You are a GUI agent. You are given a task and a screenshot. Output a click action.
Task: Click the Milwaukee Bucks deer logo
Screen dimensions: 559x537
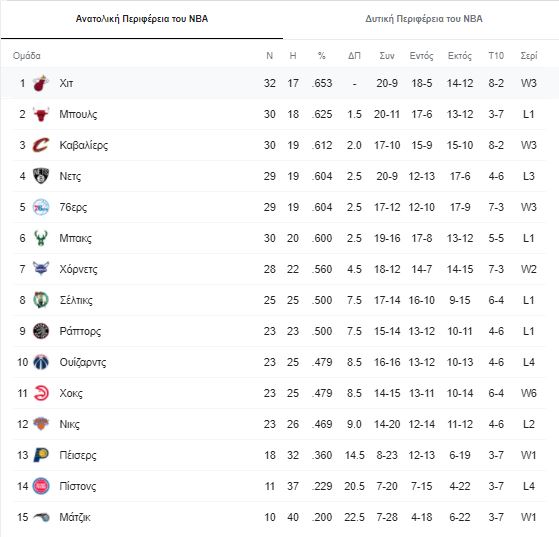(x=41, y=238)
